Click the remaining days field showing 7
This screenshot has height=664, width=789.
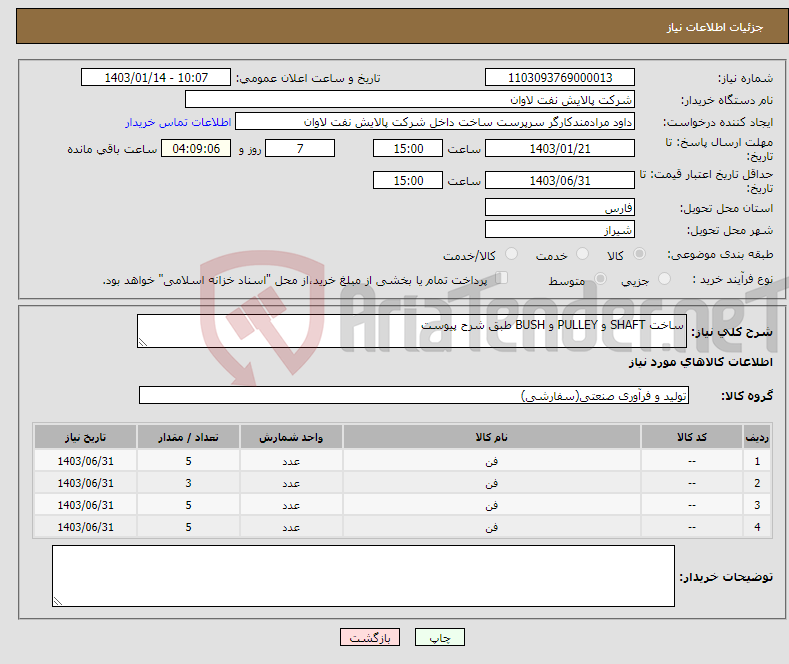pos(300,148)
